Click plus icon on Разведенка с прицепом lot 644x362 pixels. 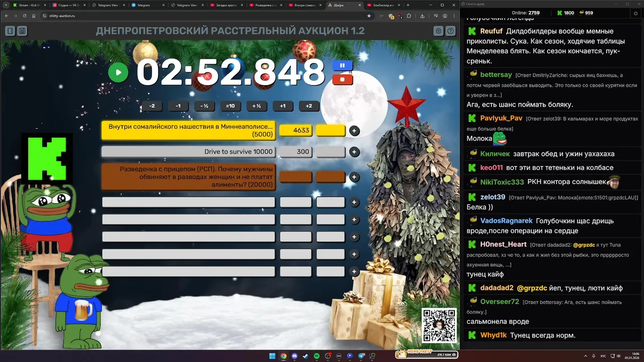(354, 177)
